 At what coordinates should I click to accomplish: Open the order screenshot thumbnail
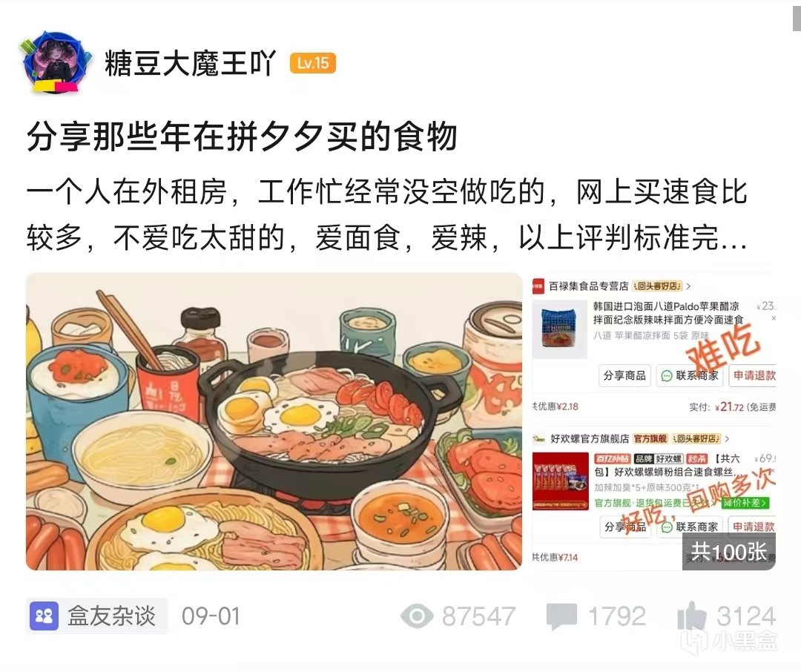click(654, 421)
